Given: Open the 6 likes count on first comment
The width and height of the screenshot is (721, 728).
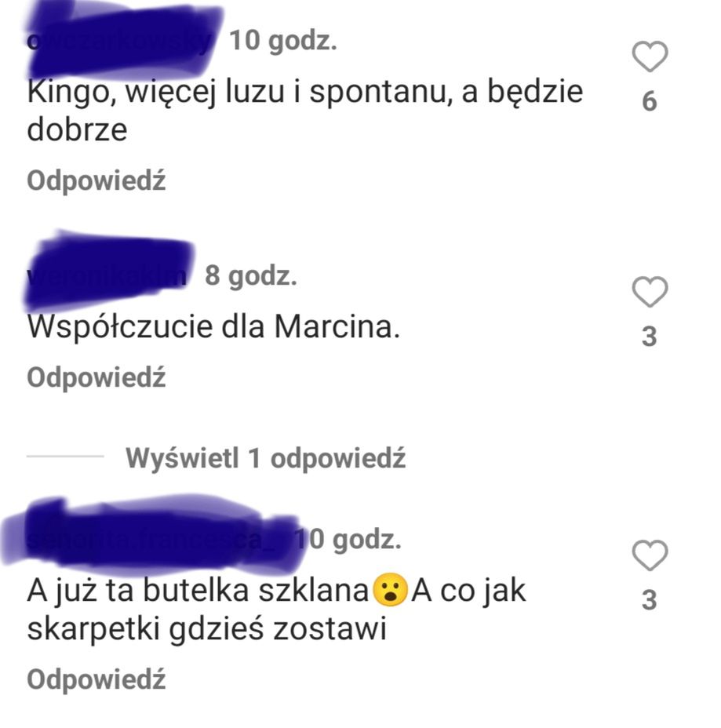Looking at the screenshot, I should (649, 101).
